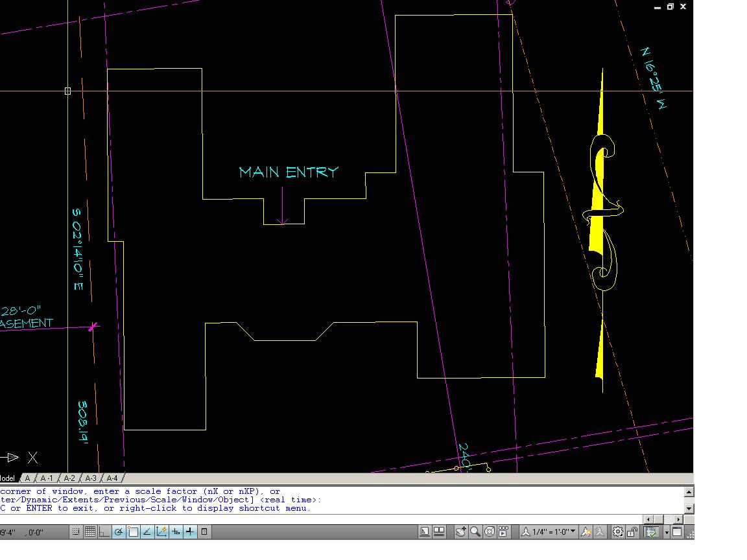Click the coordinates readout in status bar

[22, 532]
